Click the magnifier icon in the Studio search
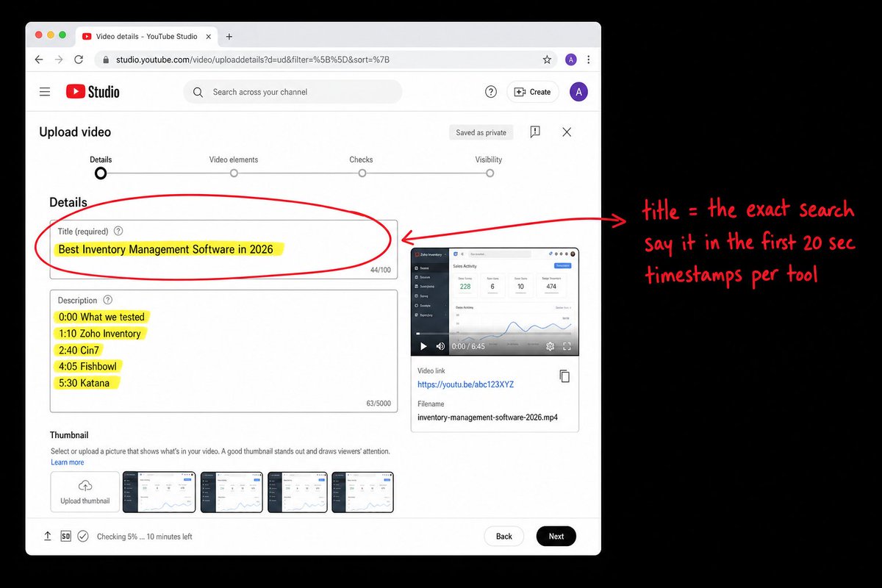The height and width of the screenshot is (588, 882). tap(198, 92)
